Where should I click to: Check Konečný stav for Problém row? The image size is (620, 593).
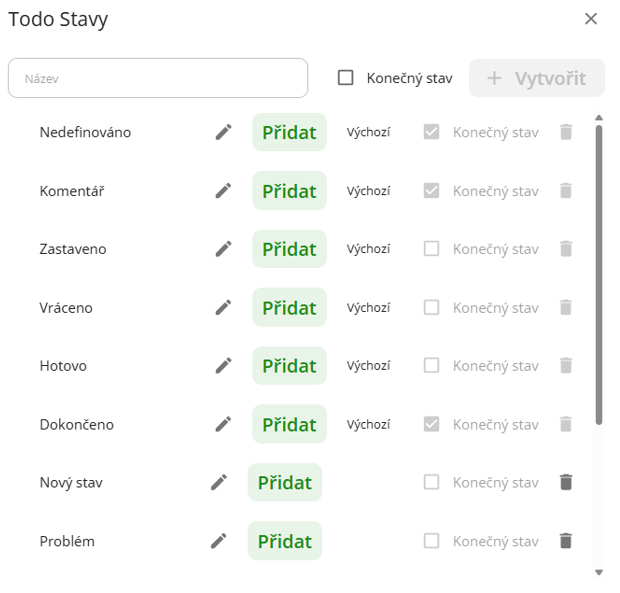(x=431, y=541)
